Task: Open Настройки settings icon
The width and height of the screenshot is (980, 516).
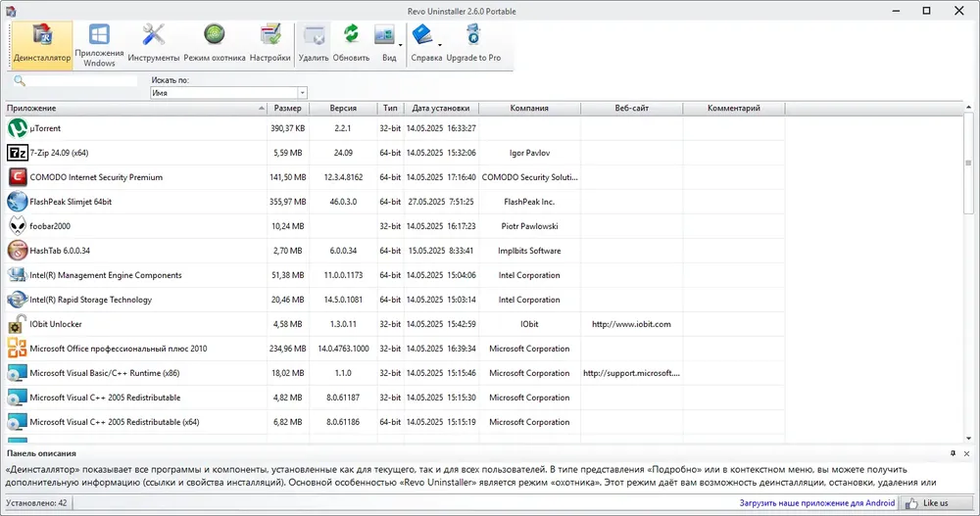Action: click(270, 44)
